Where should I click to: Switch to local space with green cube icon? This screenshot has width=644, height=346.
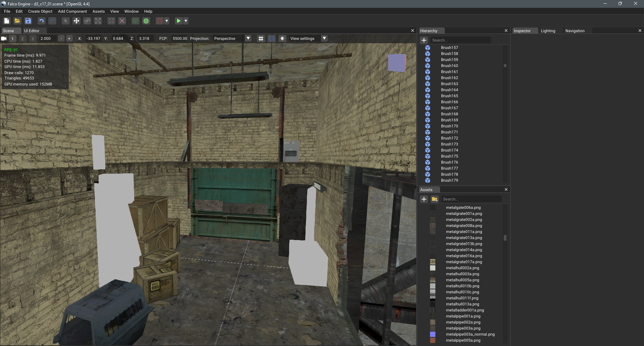pos(136,21)
